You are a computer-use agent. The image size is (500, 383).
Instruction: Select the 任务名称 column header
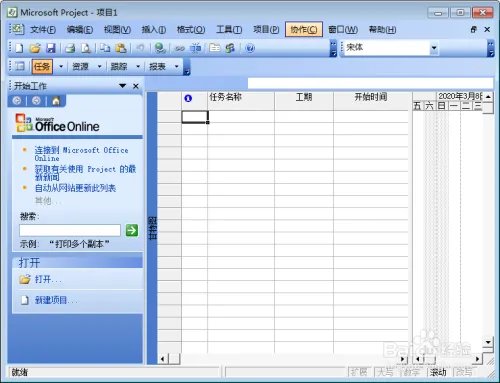coord(241,101)
